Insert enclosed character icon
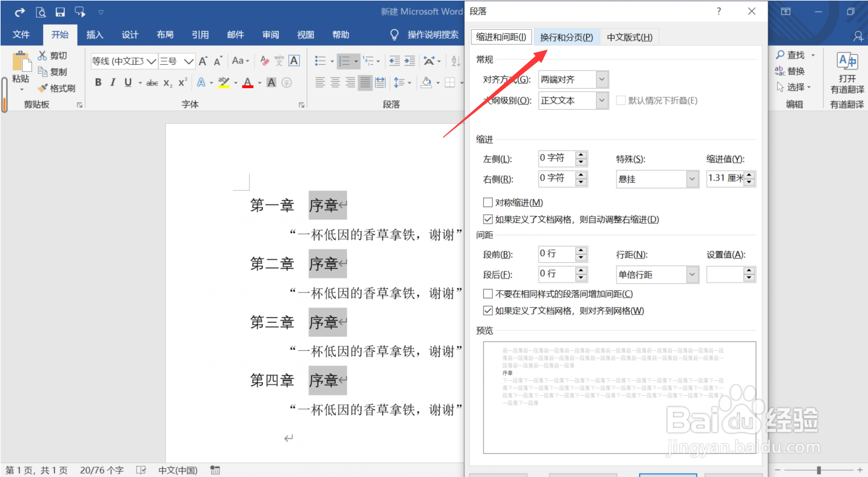Screen dimensions: 868x477 (x=286, y=82)
